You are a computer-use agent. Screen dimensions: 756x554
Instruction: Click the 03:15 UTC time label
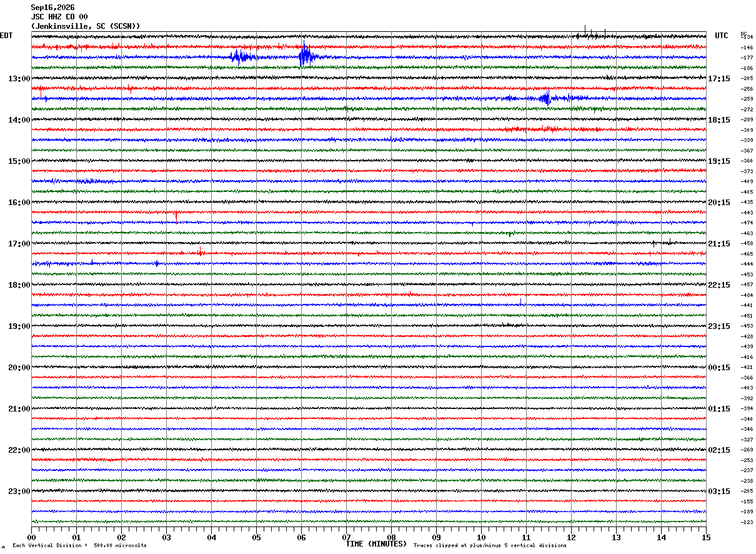(x=719, y=491)
